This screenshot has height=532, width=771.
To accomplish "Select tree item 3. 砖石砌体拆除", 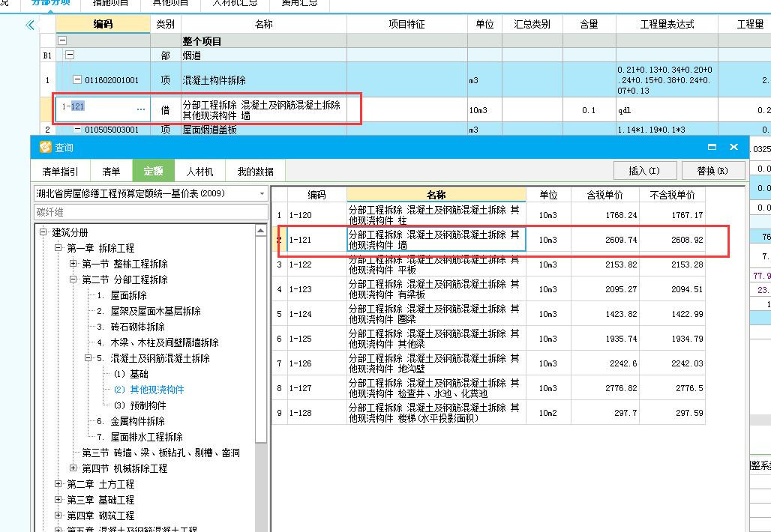I will coord(130,327).
